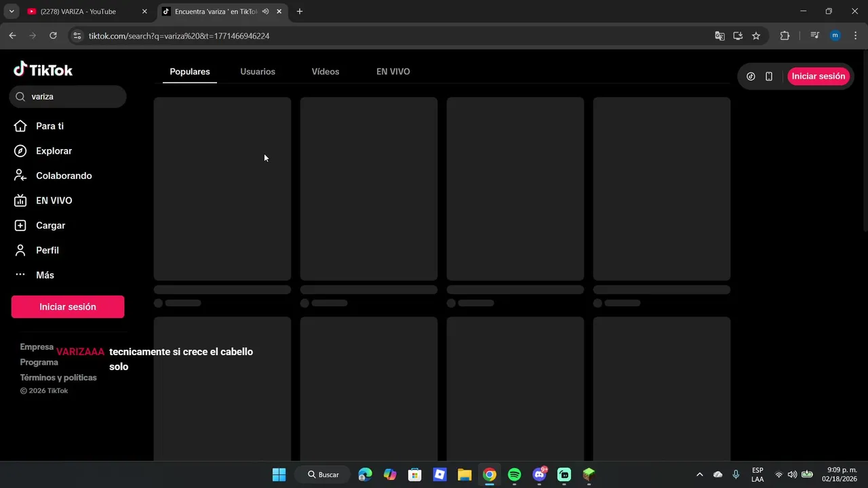Close the YouTube browser tab
Screen dimensions: 868x488
click(x=144, y=12)
